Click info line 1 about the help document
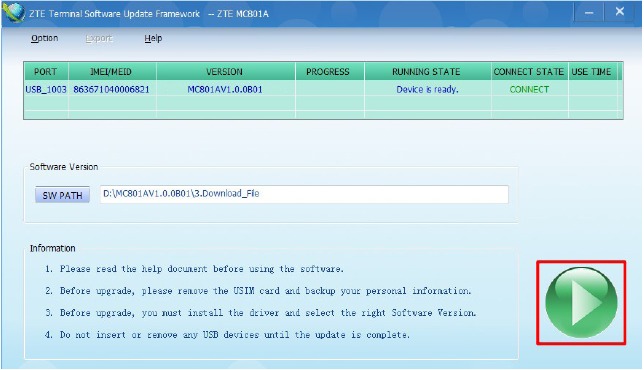Viewport: 644px width, 370px height. pyautogui.click(x=194, y=269)
